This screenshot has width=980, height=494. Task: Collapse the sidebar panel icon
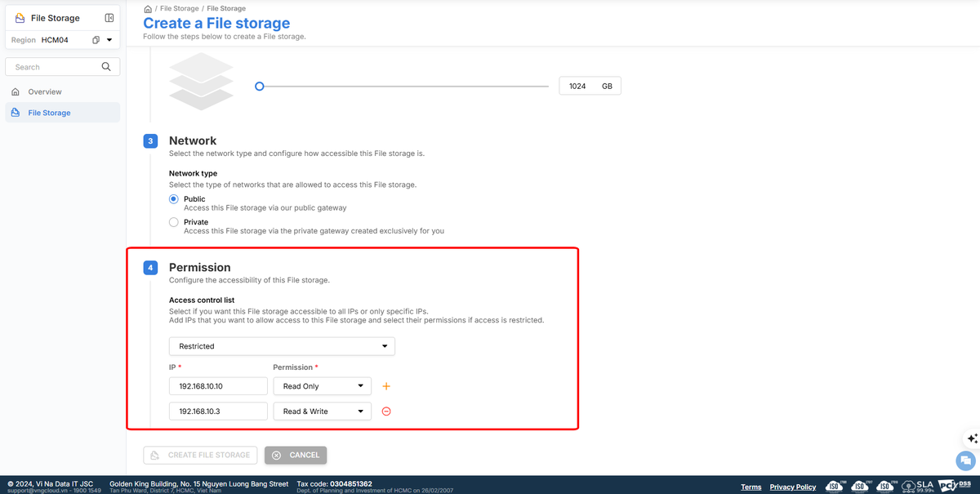[x=109, y=18]
